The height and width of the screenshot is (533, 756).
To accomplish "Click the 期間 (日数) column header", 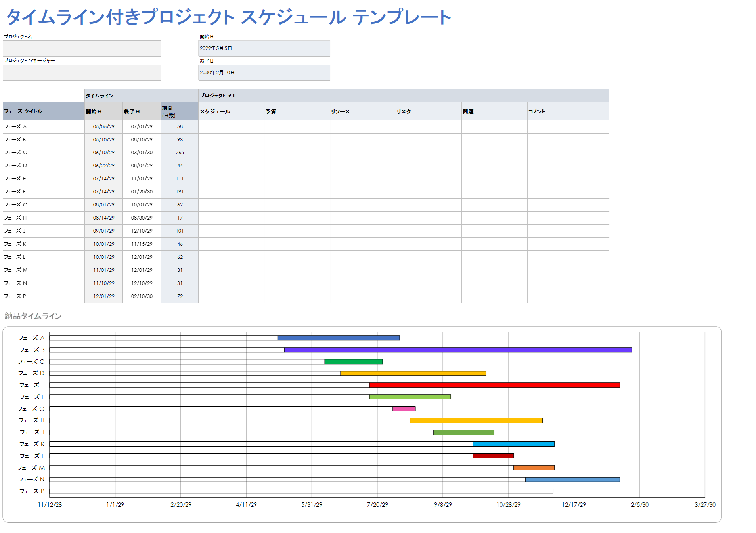I will 180,111.
